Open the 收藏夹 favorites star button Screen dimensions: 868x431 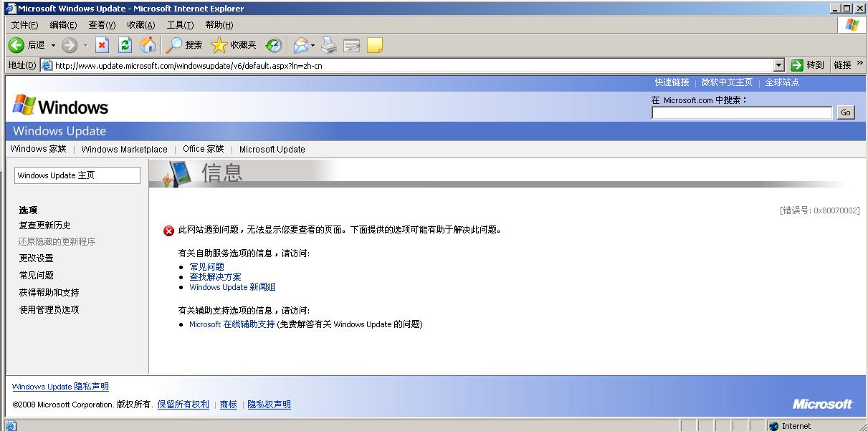(234, 45)
